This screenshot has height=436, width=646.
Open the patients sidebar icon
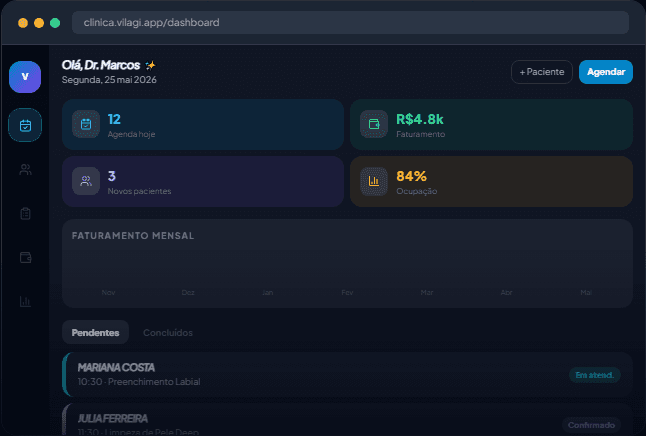click(x=25, y=169)
